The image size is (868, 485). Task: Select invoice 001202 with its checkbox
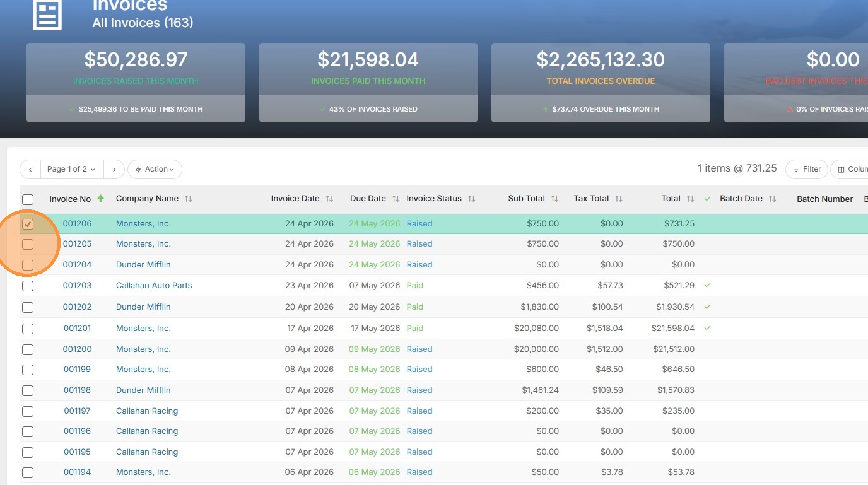(x=28, y=308)
